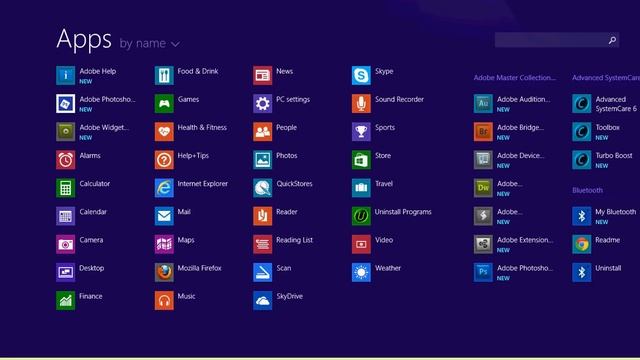Launch the Turbo Boost icon

click(x=582, y=160)
